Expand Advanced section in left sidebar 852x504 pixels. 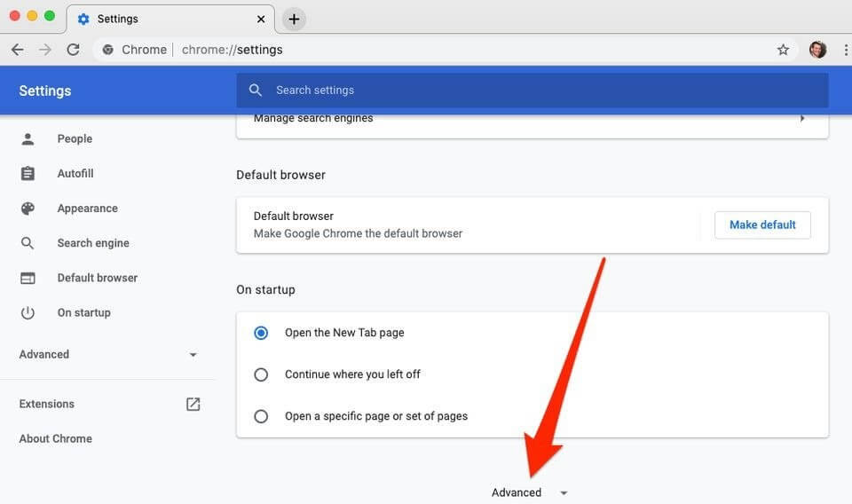193,355
